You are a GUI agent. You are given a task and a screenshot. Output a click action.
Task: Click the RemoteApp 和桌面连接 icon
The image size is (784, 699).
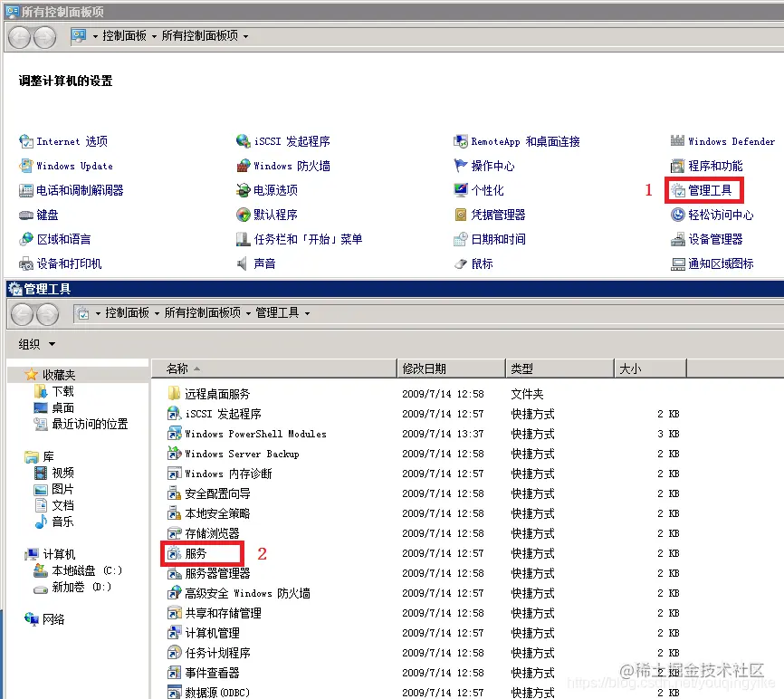tap(461, 141)
